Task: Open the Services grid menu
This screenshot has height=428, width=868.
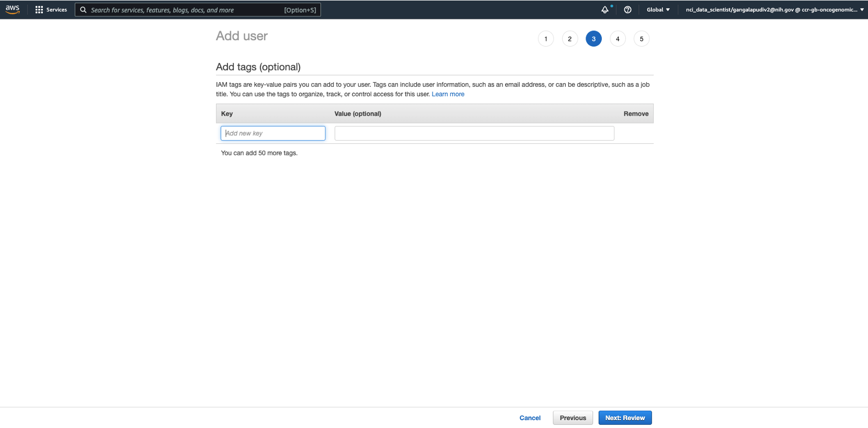Action: [51, 9]
